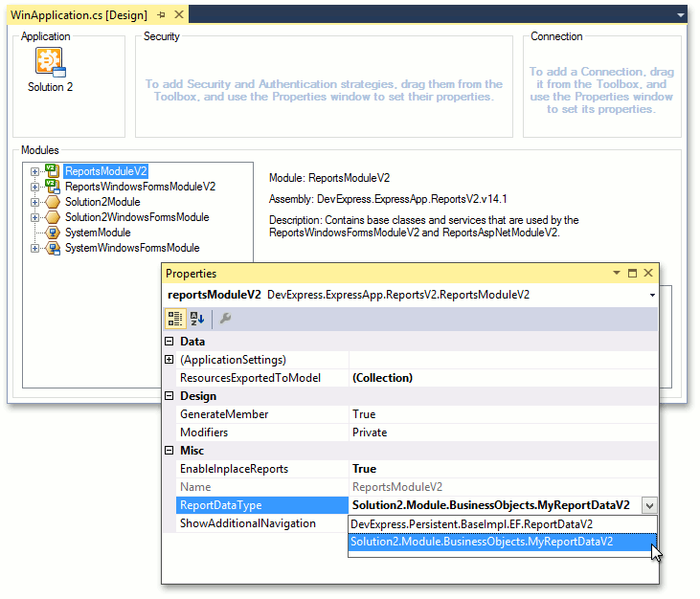Click the Misc category header
This screenshot has width=700, height=599.
point(192,450)
